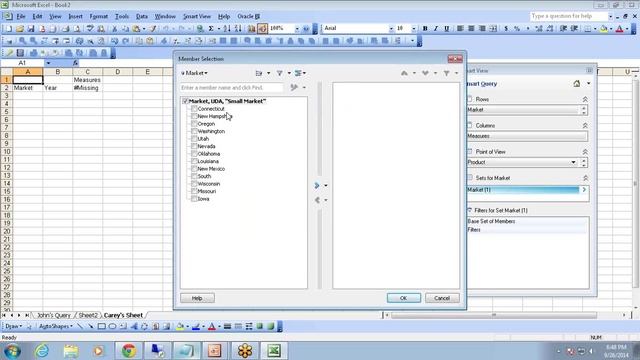Screen dimensions: 640x360
Task: Click the Windows Start orb
Action: [12, 351]
